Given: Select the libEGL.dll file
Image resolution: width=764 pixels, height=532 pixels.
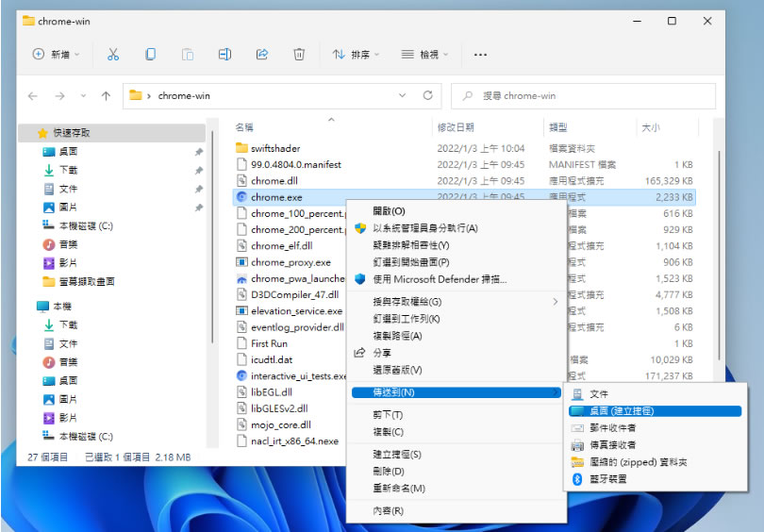Looking at the screenshot, I should (x=272, y=392).
